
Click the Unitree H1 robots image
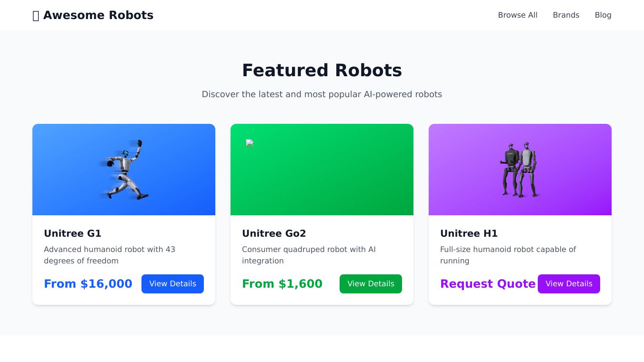coord(520,170)
